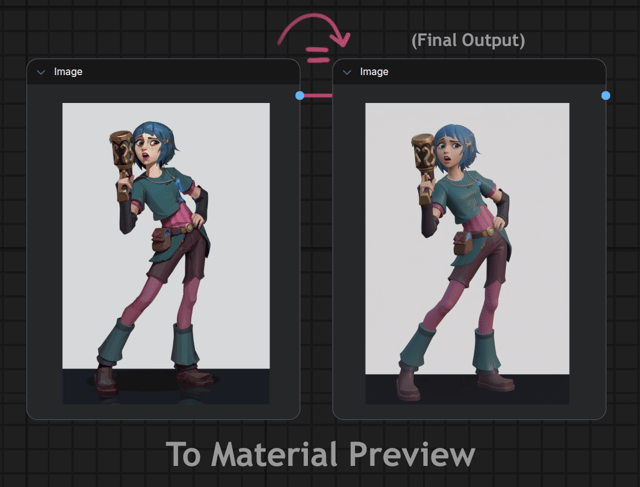This screenshot has height=487, width=640.
Task: Select the left stylized character render thumbnail
Action: pyautogui.click(x=166, y=254)
